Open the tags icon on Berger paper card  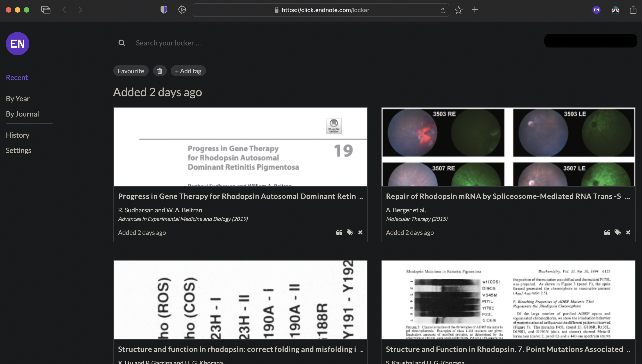(x=617, y=232)
